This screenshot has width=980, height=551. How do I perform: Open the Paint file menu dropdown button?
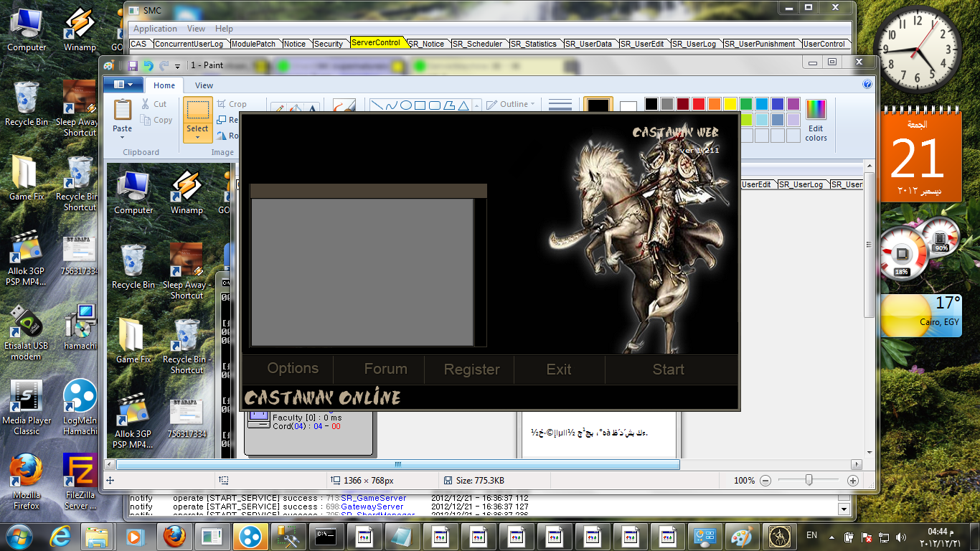point(123,85)
